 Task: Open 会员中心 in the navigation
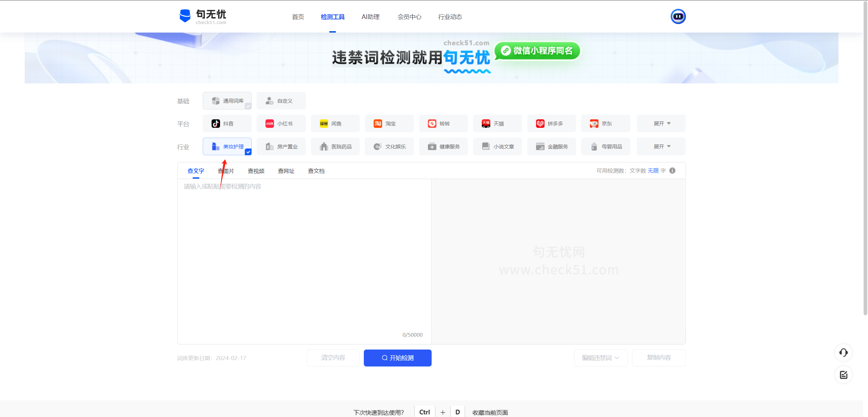tap(410, 17)
